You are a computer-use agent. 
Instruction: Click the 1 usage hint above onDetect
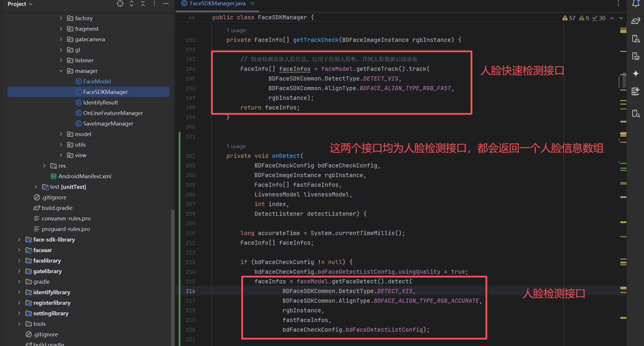tap(236, 146)
